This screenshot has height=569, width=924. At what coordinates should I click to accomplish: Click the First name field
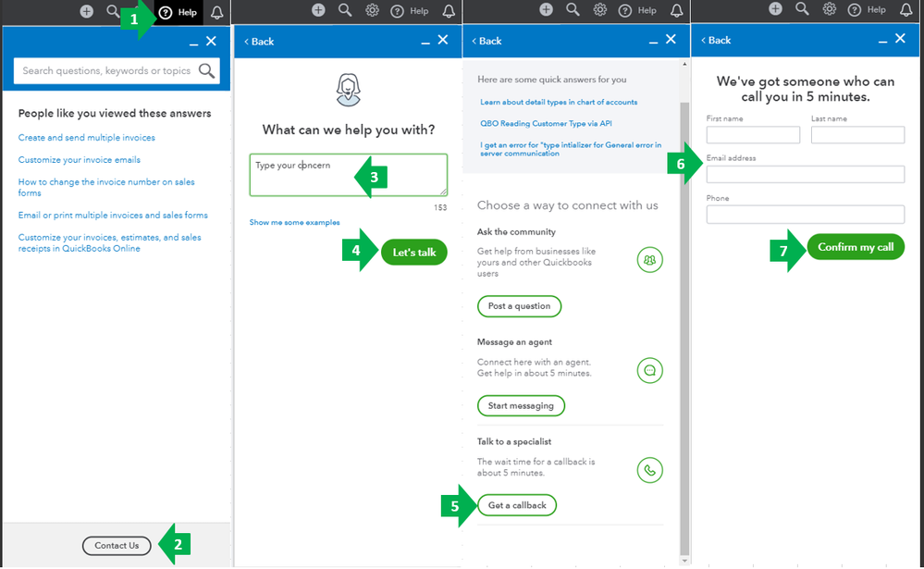click(x=753, y=134)
